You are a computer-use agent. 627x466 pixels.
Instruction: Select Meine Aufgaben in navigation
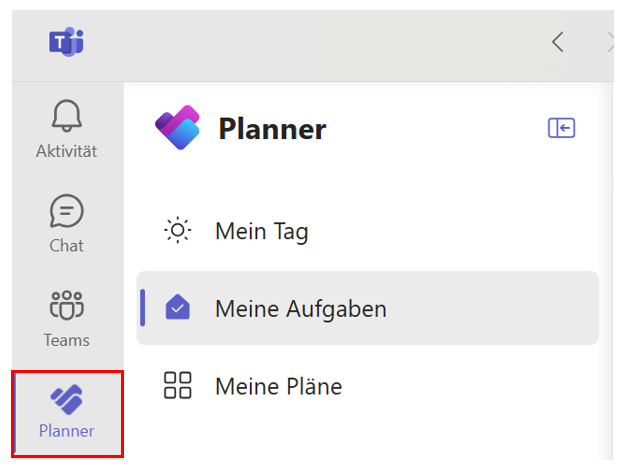[x=367, y=308]
